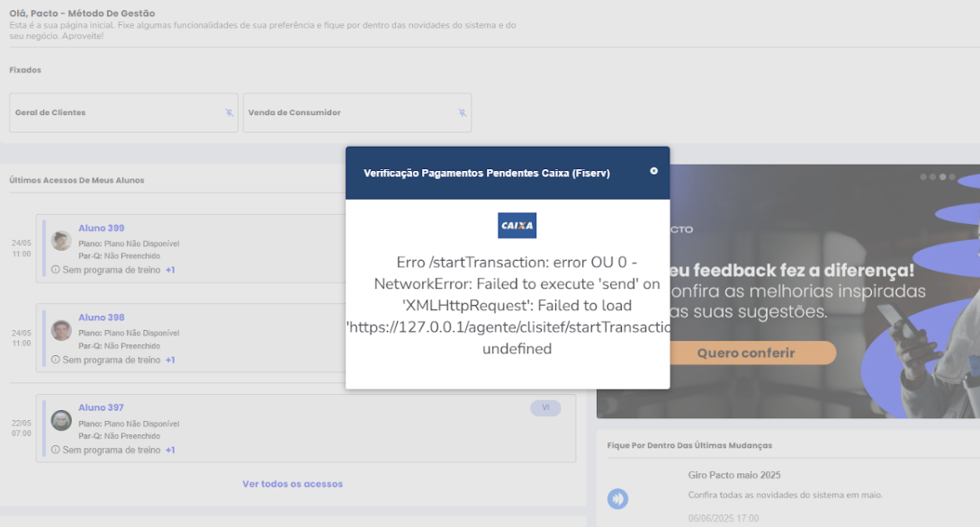This screenshot has width=980, height=527.
Task: Click the VI badge on Aluno 397
Action: point(545,408)
